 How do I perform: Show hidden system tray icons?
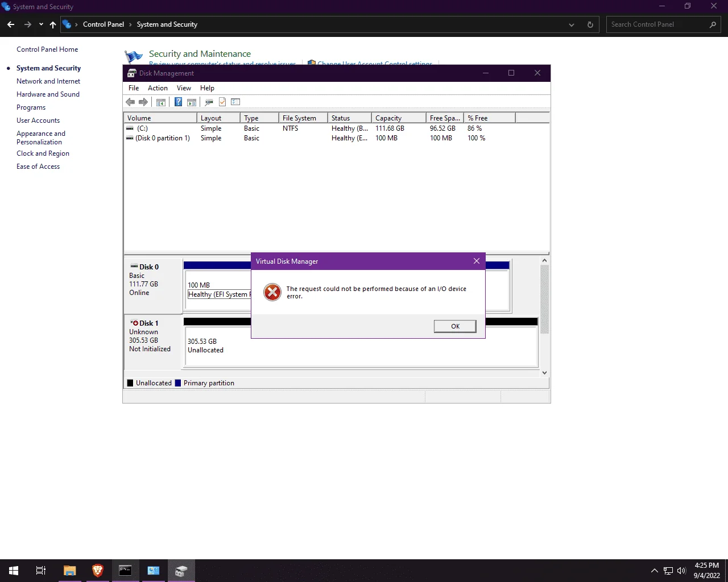point(654,571)
